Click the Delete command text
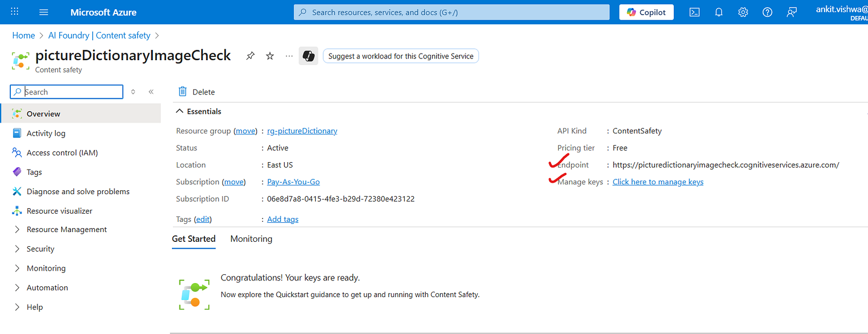The image size is (868, 334). pos(203,92)
